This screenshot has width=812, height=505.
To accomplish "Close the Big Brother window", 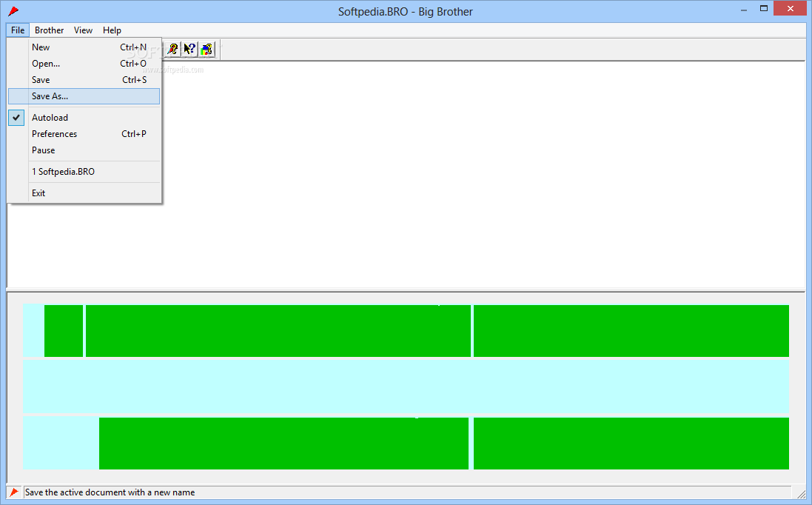I will tap(791, 8).
